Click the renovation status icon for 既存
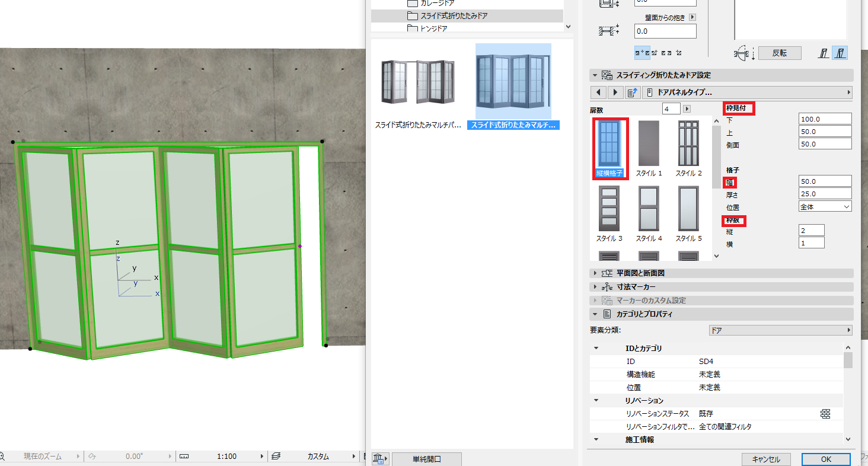 pos(825,414)
